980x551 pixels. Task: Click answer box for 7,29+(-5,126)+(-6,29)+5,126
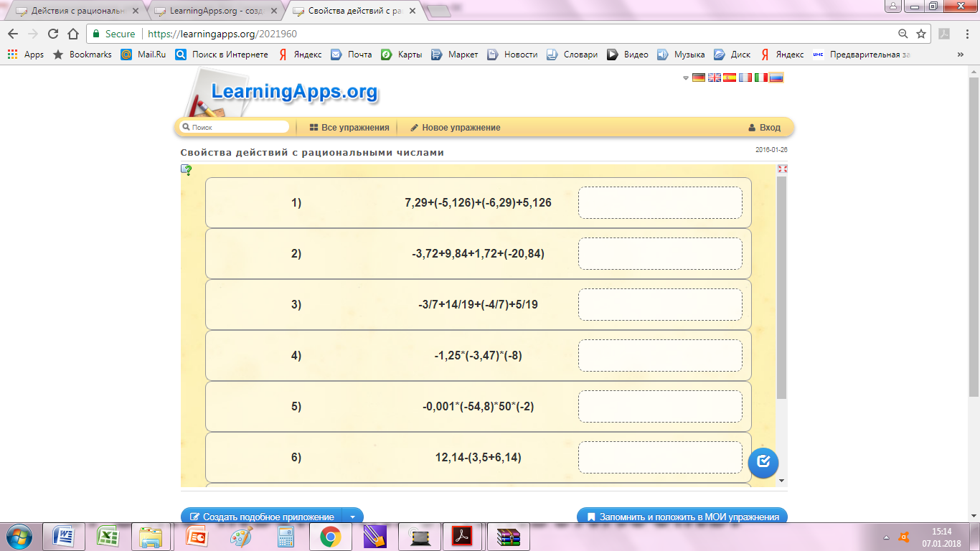660,202
